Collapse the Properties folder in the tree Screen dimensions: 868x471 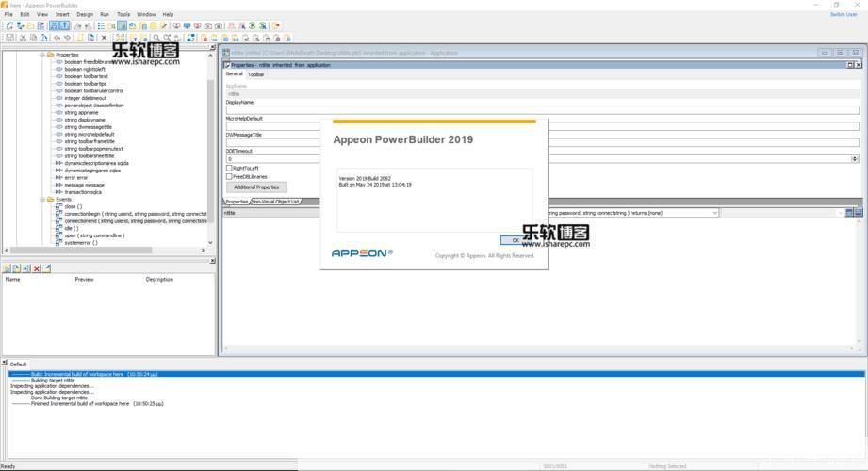click(x=42, y=55)
